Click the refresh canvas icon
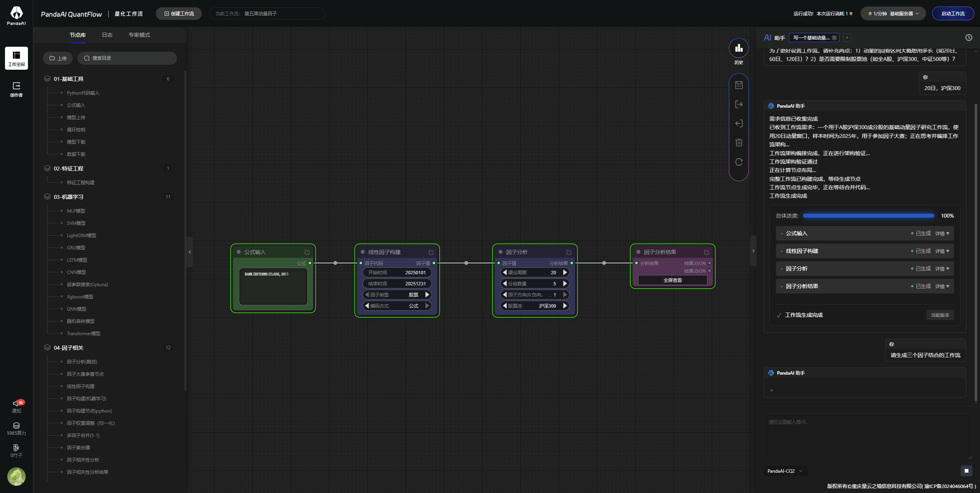Viewport: 980px width, 493px height. coord(739,162)
